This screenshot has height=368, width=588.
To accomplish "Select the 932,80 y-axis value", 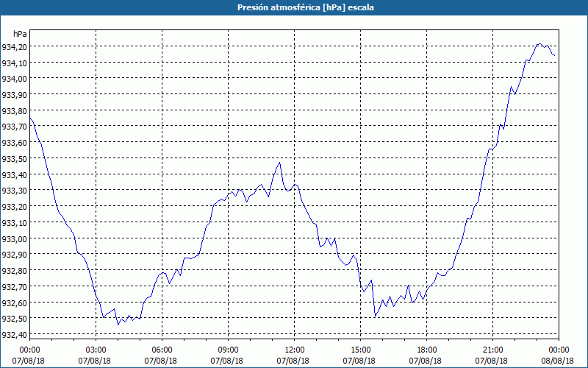I will 14,271.
